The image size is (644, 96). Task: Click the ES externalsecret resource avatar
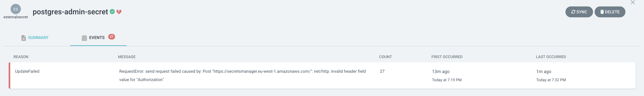16,9
